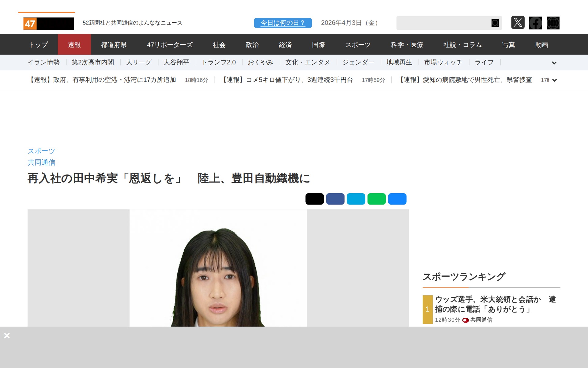Click the globe icon in header
Screen dimensions: 588x368
(553, 23)
